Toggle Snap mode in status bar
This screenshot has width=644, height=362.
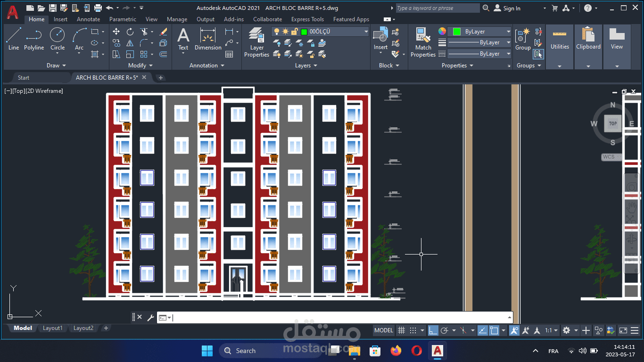click(x=413, y=330)
